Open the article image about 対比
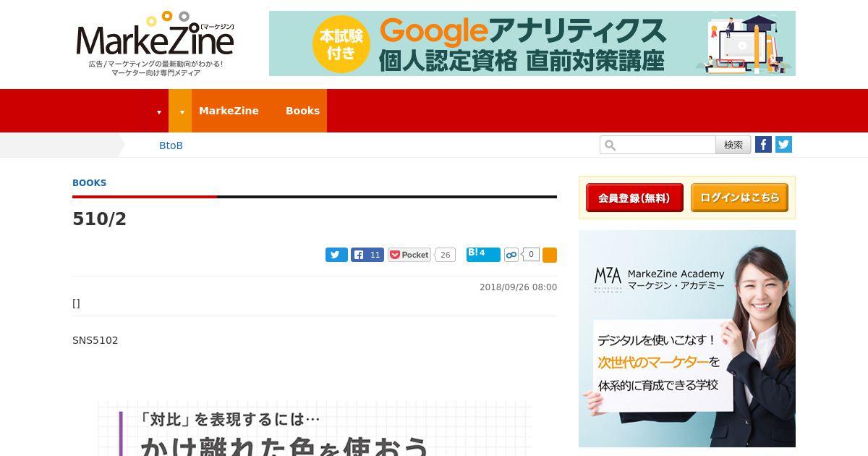This screenshot has width=868, height=456. [x=315, y=427]
